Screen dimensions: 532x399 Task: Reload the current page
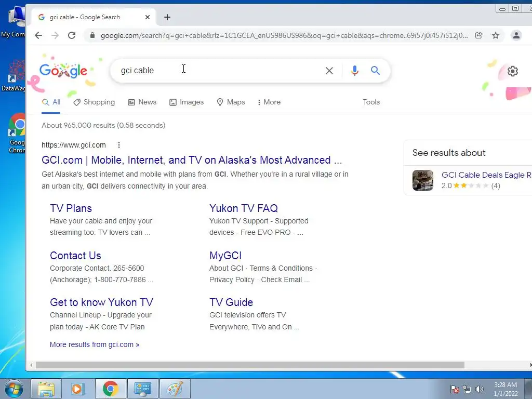(72, 35)
